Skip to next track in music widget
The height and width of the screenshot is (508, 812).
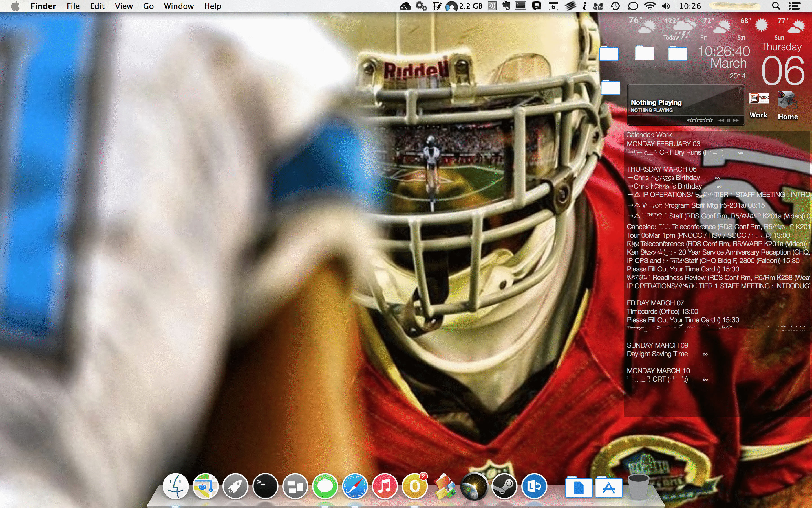[x=736, y=120]
